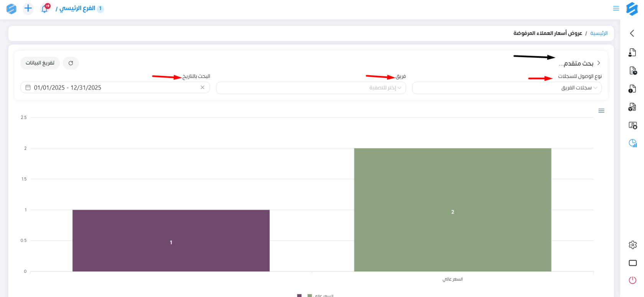Open the sidebar pie chart reports icon

[x=632, y=143]
